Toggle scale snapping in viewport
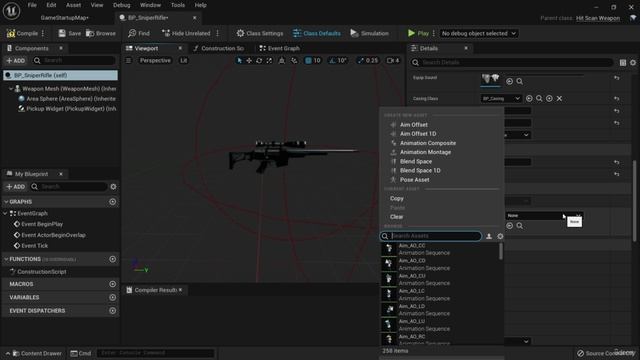This screenshot has height=360, width=640. pyautogui.click(x=360, y=60)
